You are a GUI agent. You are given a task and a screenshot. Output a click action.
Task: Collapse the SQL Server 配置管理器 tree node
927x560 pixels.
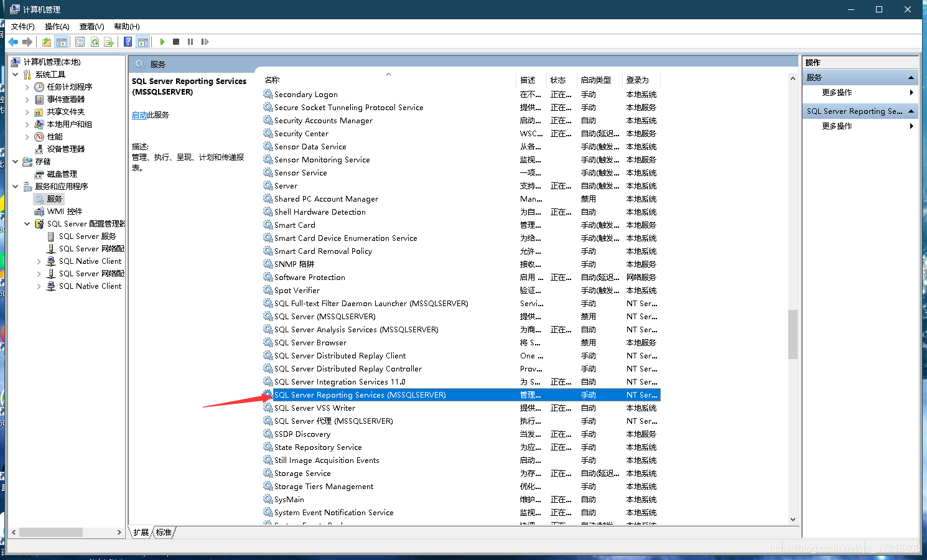[27, 224]
